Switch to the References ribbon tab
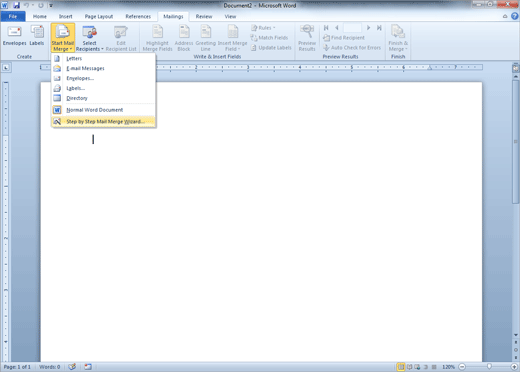Image resolution: width=520 pixels, height=372 pixels. (x=138, y=16)
